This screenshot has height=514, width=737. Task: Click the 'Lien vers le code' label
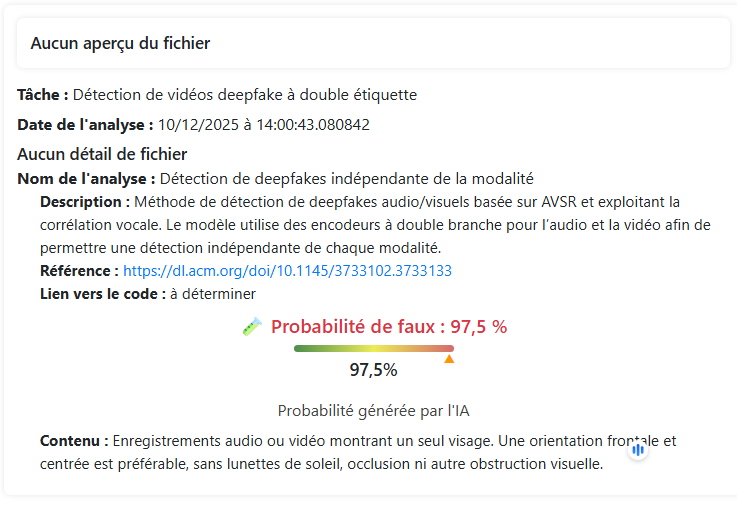click(102, 294)
